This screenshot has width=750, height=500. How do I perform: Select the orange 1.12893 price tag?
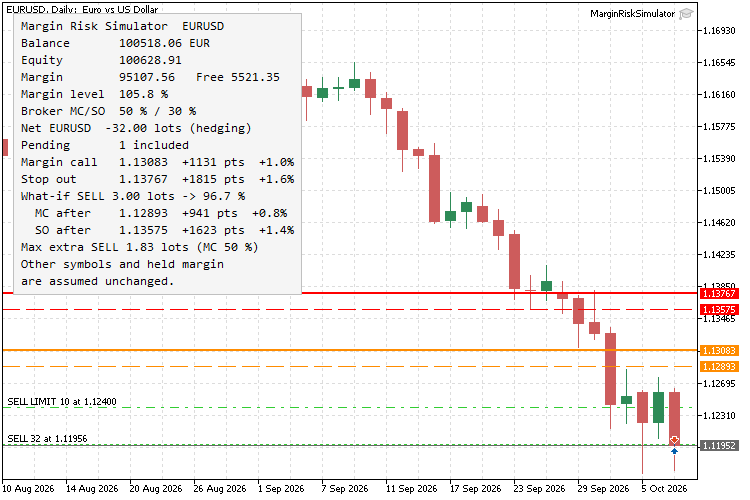719,367
